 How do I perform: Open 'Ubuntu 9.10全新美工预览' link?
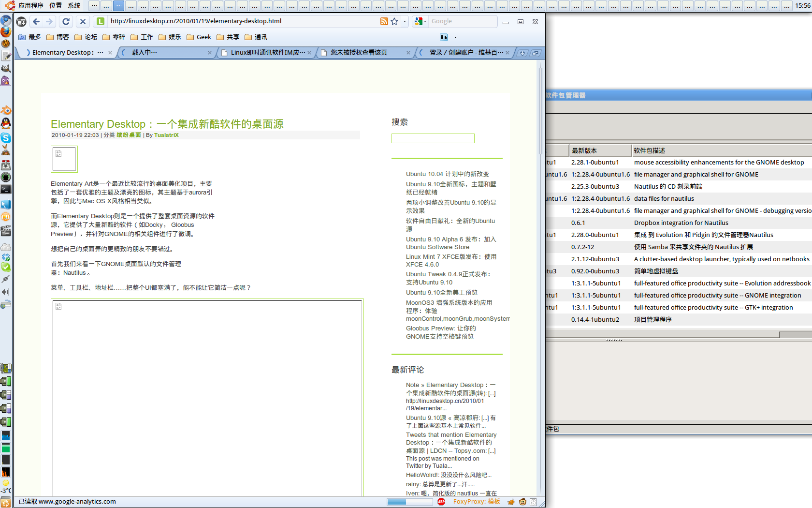441,293
